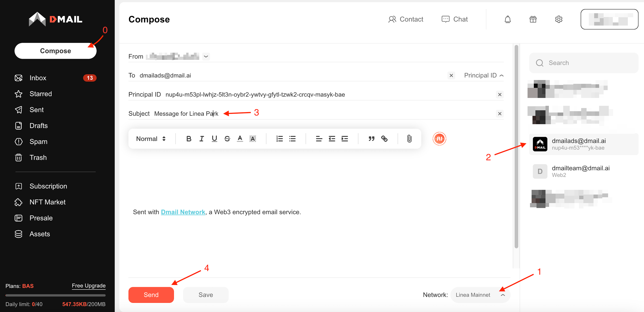Screen dimensions: 644x312
Task: Open the Assets page
Action: pos(33,234)
